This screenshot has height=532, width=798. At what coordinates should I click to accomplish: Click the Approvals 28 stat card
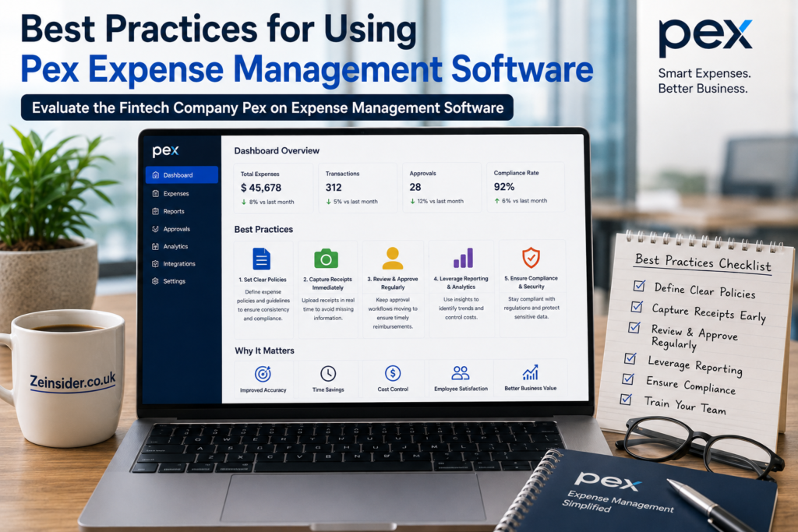[442, 187]
